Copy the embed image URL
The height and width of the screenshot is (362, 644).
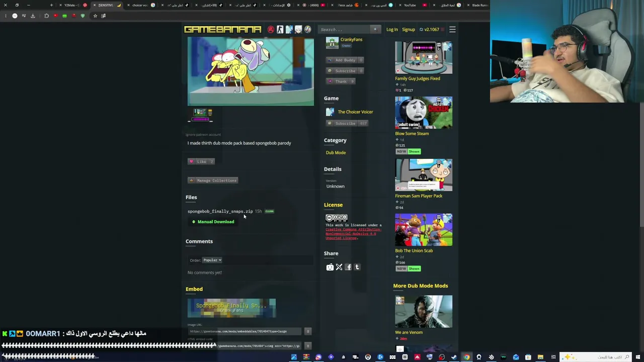pyautogui.click(x=308, y=331)
